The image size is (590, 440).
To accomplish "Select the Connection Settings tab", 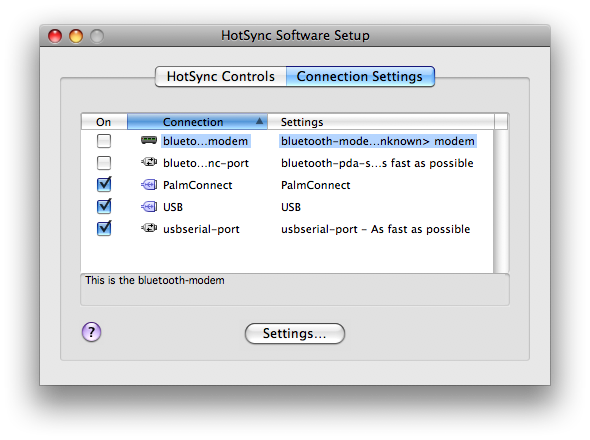I will click(360, 76).
